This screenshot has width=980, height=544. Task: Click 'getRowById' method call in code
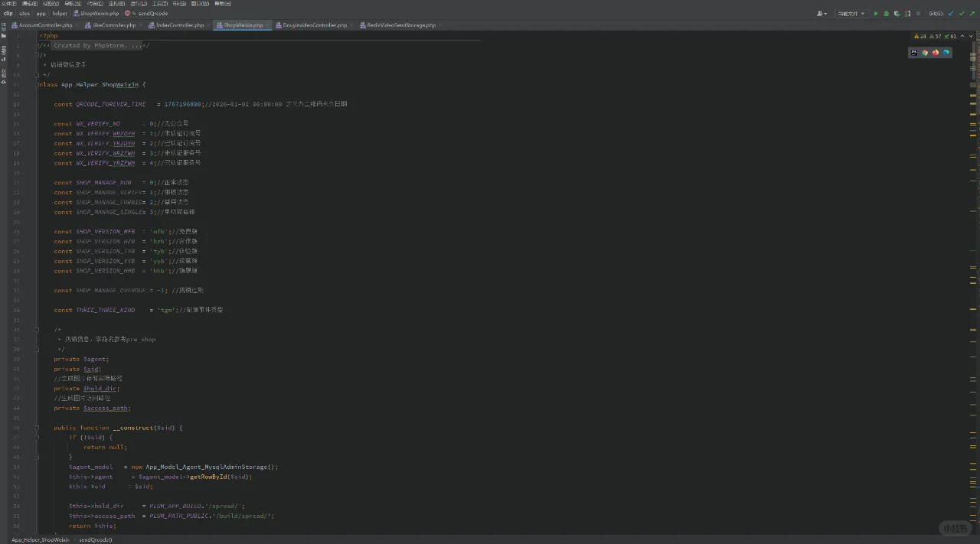210,477
